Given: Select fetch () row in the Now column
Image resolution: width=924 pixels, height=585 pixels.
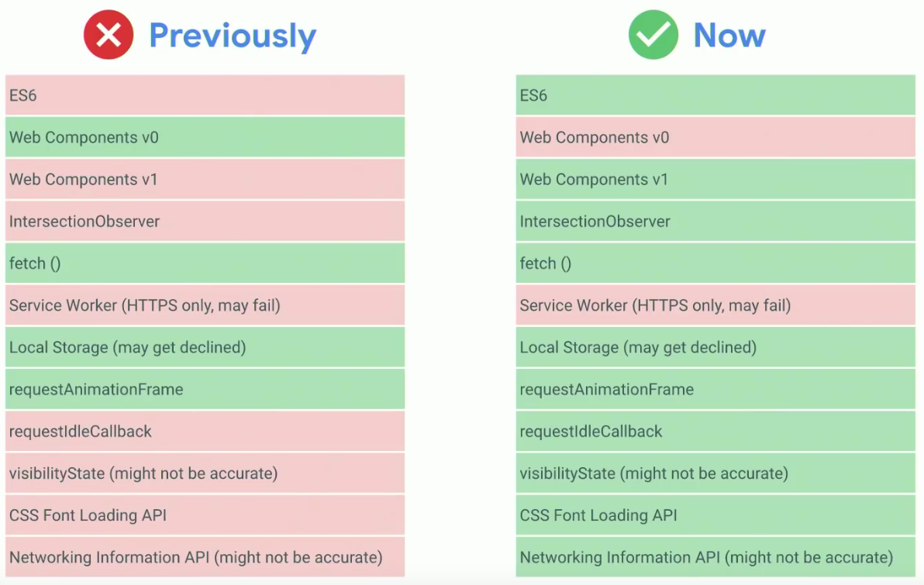Looking at the screenshot, I should click(715, 263).
